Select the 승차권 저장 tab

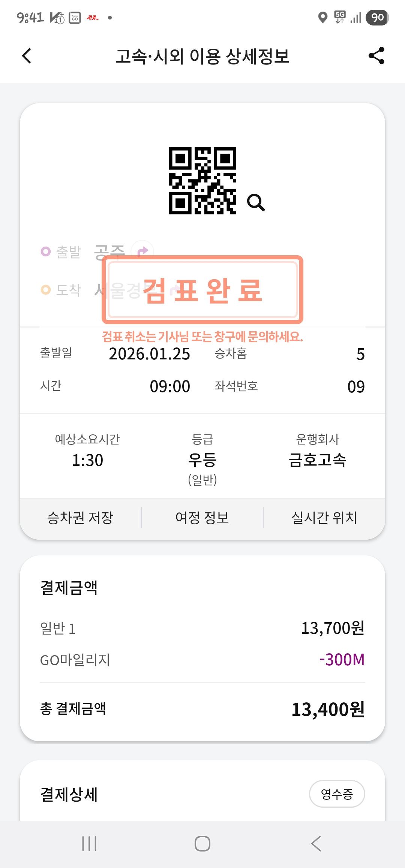80,518
